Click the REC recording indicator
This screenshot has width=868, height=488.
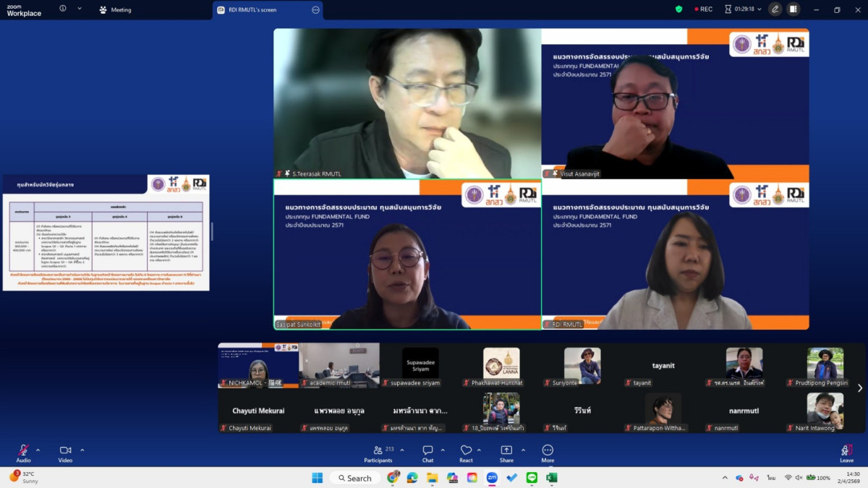(704, 9)
